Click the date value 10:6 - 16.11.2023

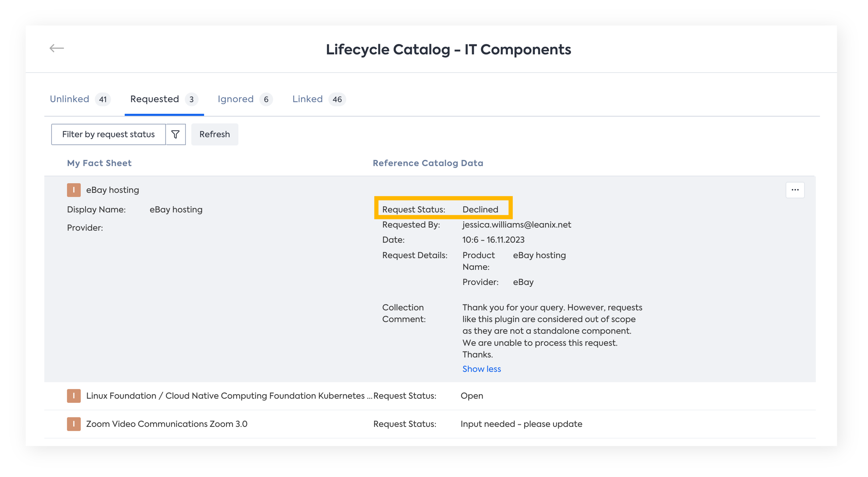(x=493, y=240)
